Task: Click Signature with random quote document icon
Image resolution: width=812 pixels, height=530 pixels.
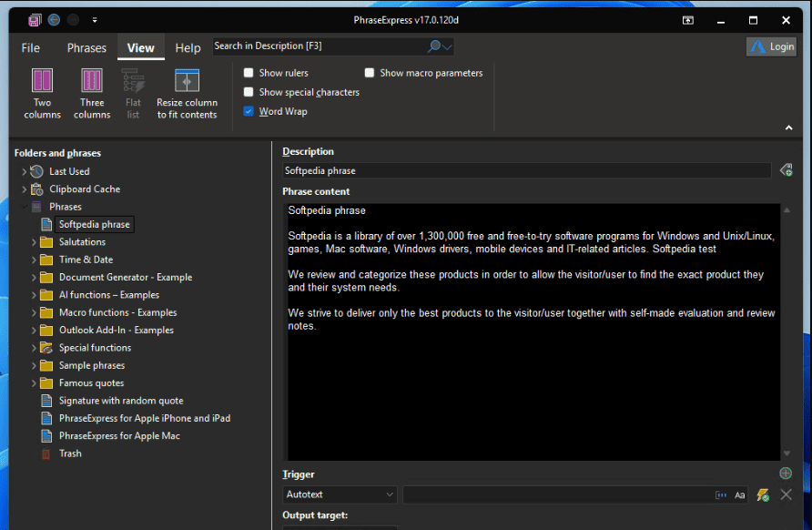Action: 46,401
